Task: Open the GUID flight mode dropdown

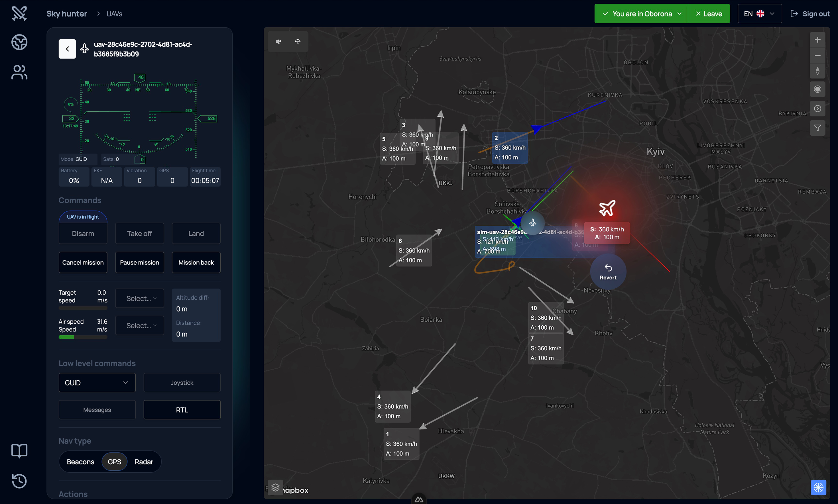Action: pos(97,382)
